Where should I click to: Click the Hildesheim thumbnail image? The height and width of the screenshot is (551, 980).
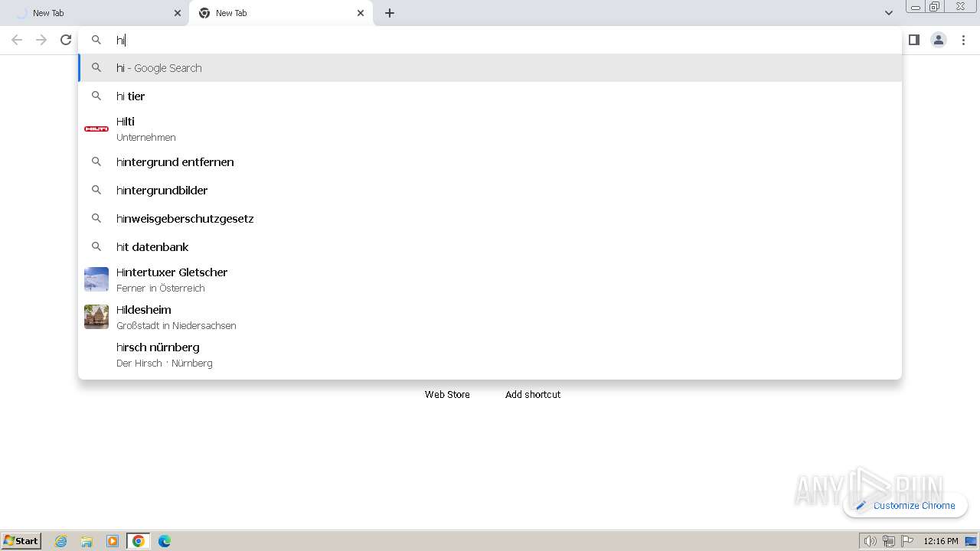pyautogui.click(x=96, y=317)
